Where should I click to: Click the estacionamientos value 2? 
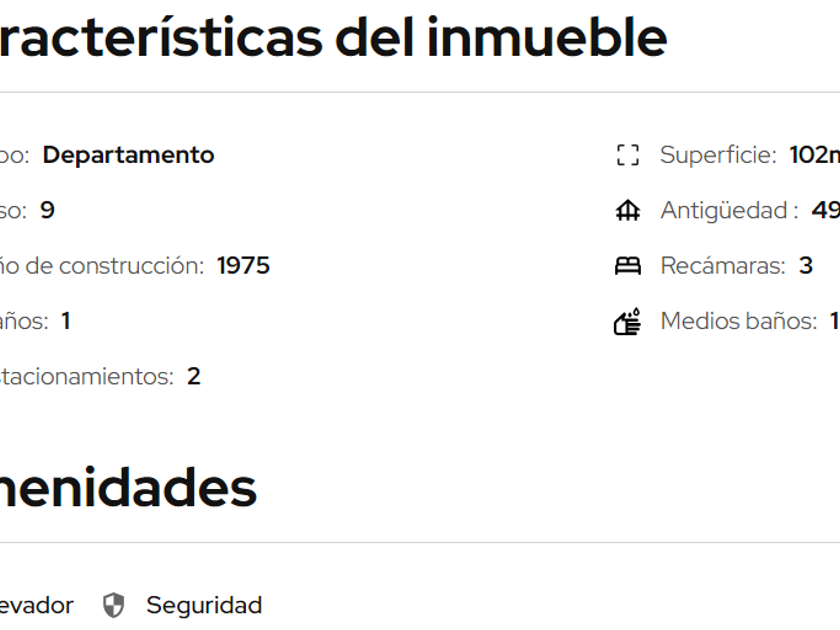tap(194, 377)
